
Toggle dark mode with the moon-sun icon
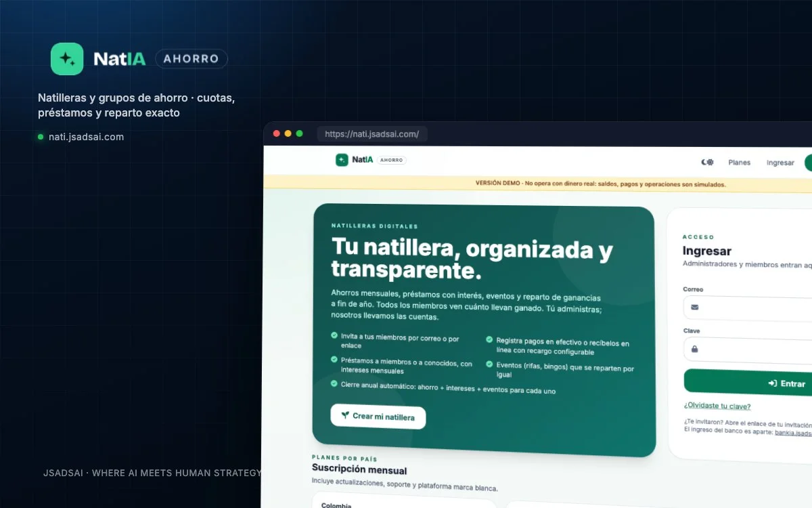coord(707,162)
